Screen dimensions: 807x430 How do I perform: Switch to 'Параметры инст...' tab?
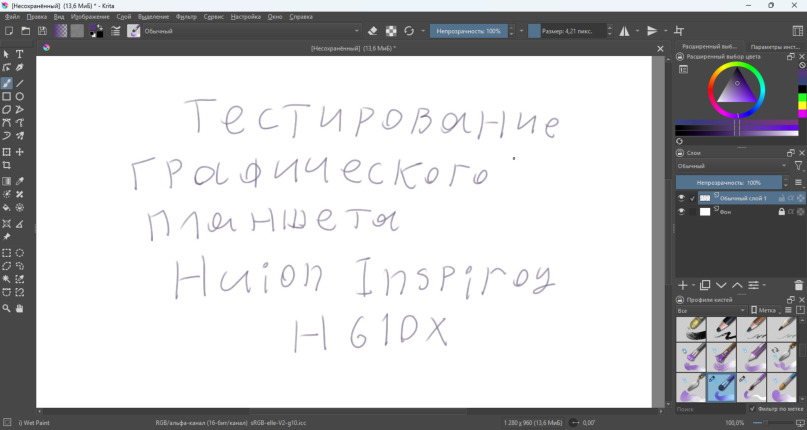tap(774, 46)
